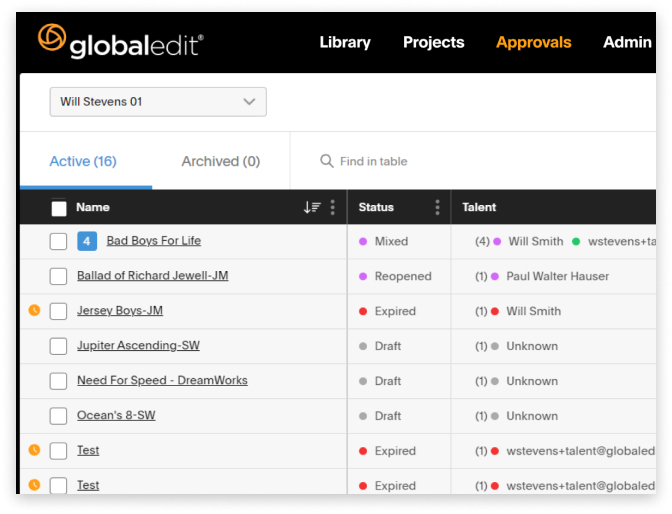The height and width of the screenshot is (514, 672).
Task: Open the Jupiter Ascending-SW link
Action: (138, 345)
